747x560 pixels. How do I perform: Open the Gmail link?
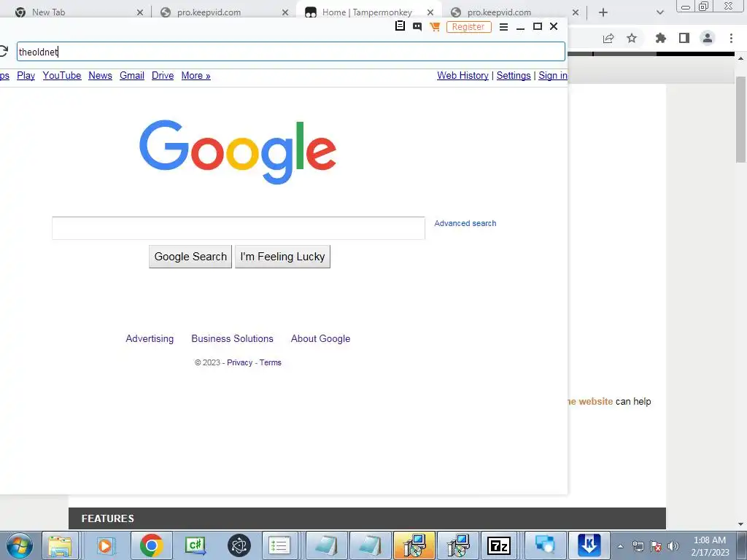(132, 76)
